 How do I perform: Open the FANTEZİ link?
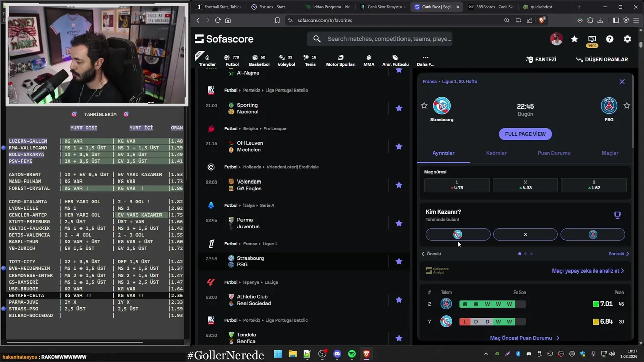541,59
